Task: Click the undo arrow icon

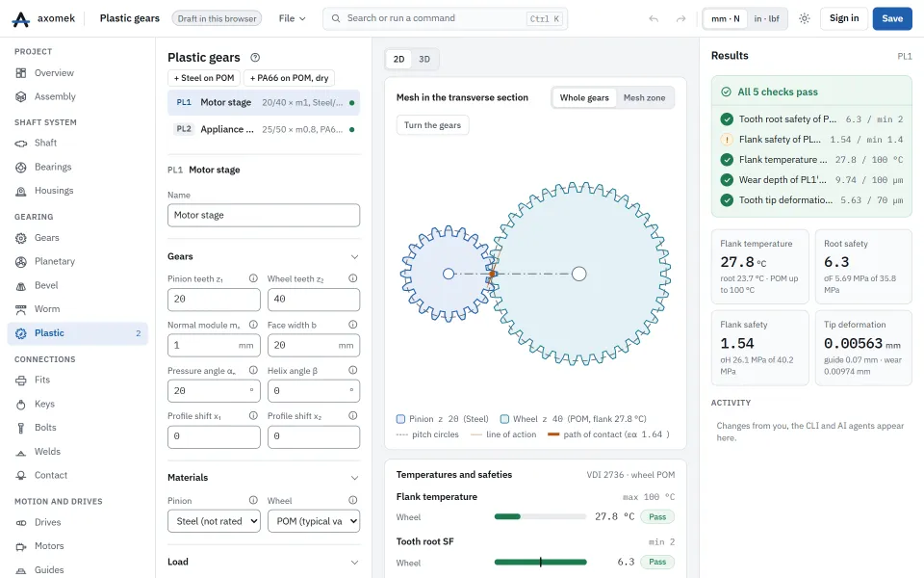Action: coord(654,19)
